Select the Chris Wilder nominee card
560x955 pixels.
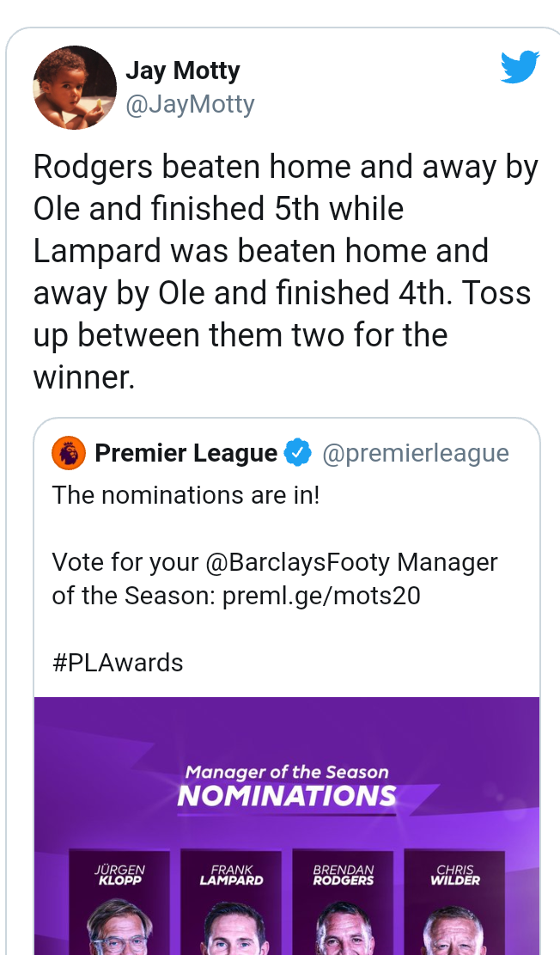click(x=454, y=903)
